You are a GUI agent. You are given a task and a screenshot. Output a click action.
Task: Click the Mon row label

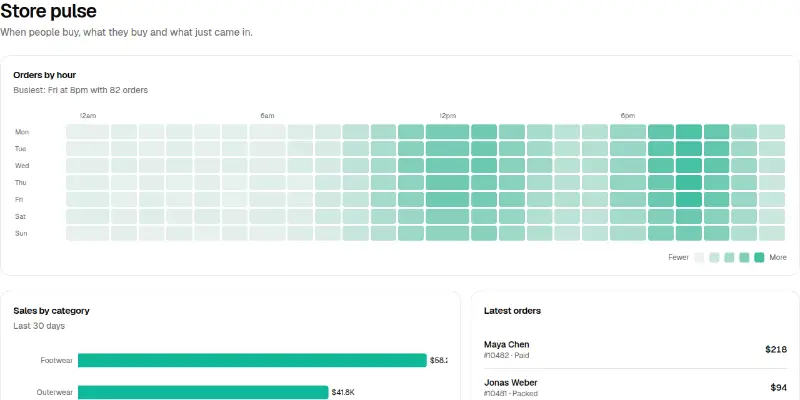pos(22,132)
